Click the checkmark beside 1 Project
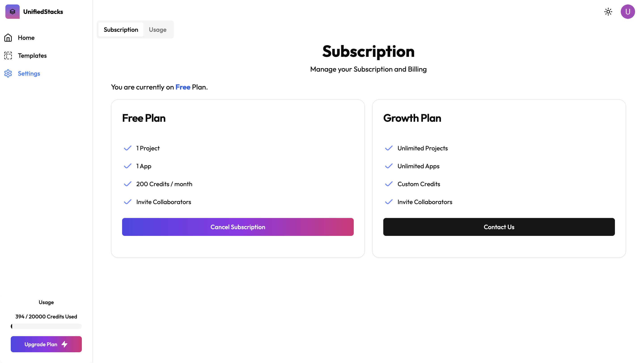This screenshot has height=363, width=644. point(127,148)
